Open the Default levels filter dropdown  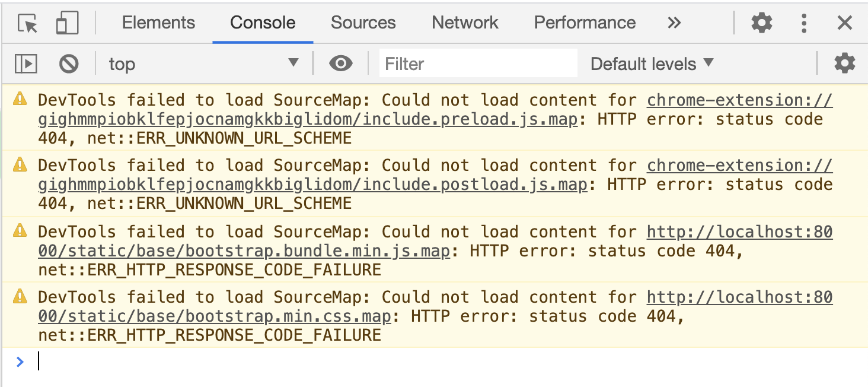[x=651, y=64]
